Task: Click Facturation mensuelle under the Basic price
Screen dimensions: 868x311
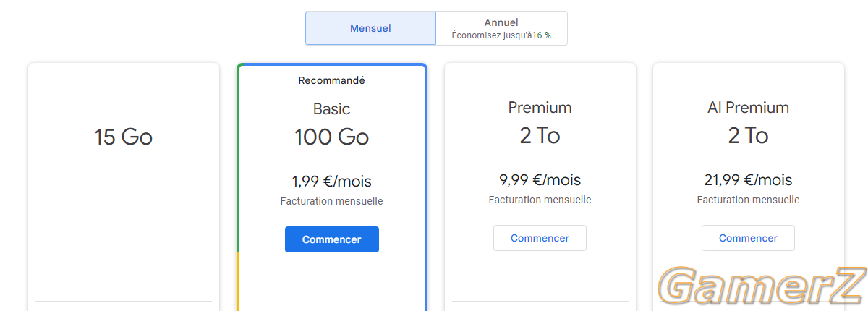Action: 332,201
